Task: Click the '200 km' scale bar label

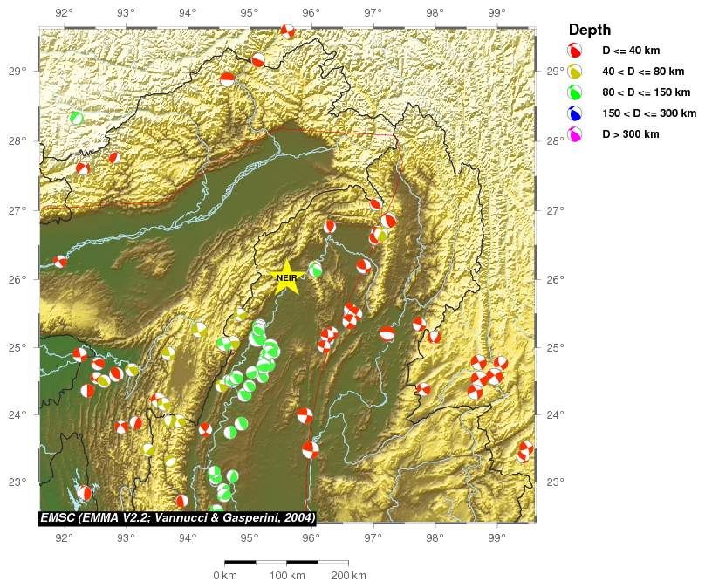Action: [x=348, y=576]
